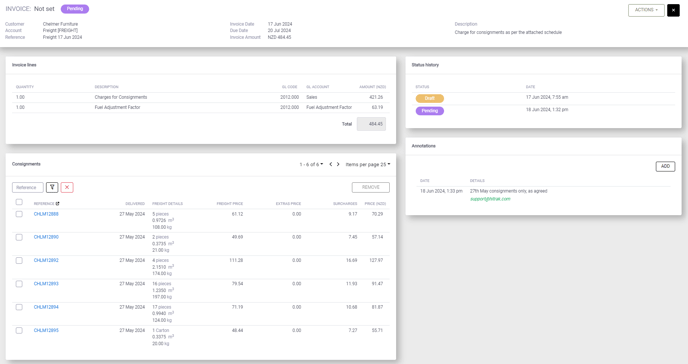Tick the checkbox for consignment CHLM12888
Image resolution: width=688 pixels, height=364 pixels.
(x=19, y=214)
